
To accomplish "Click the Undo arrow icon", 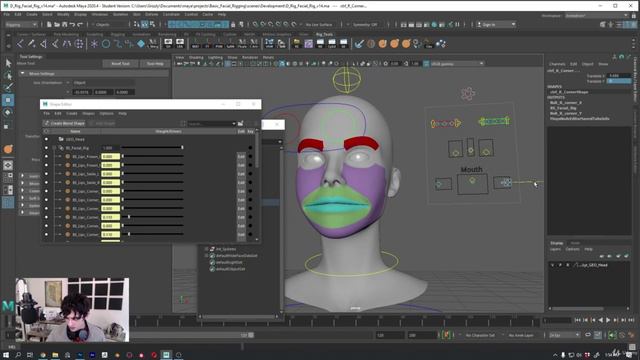I will 72,24.
